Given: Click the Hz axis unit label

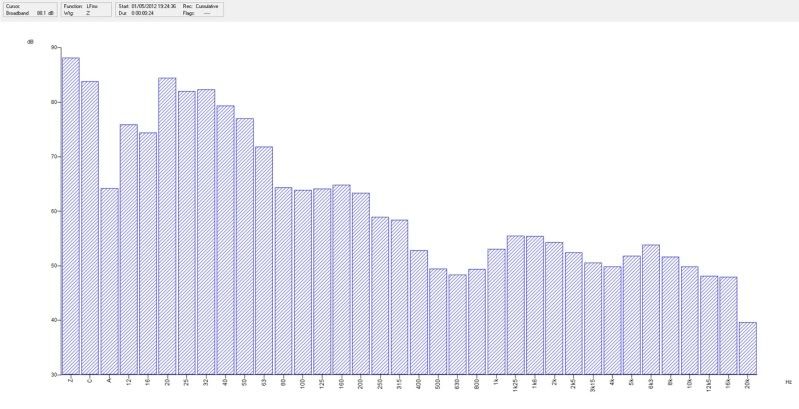Looking at the screenshot, I should (788, 381).
